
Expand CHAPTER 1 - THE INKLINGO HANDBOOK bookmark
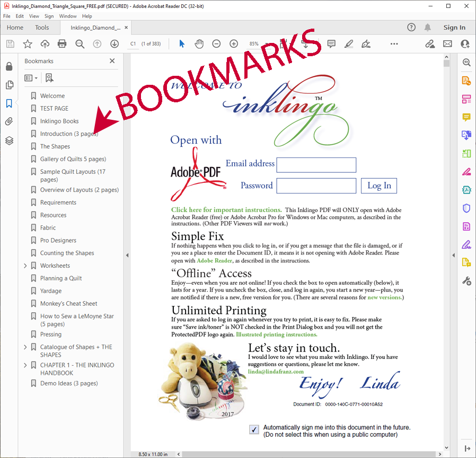(25, 365)
